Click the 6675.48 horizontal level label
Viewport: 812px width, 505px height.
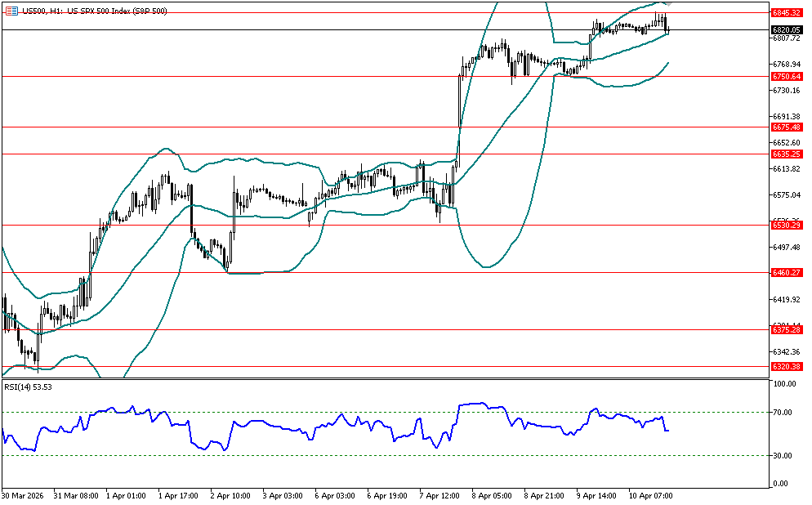click(787, 127)
